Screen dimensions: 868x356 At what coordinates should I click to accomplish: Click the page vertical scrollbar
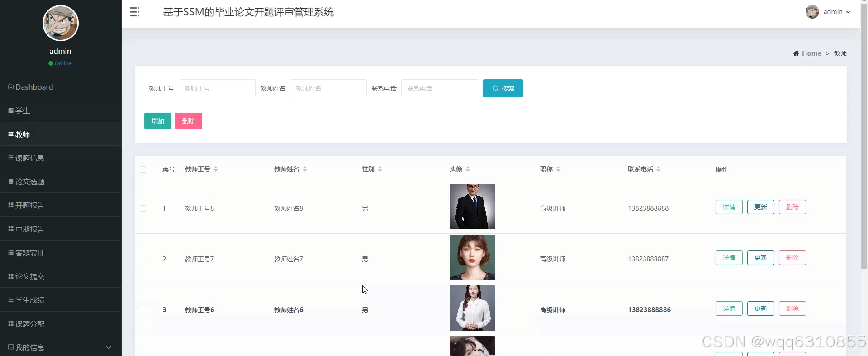(864, 136)
